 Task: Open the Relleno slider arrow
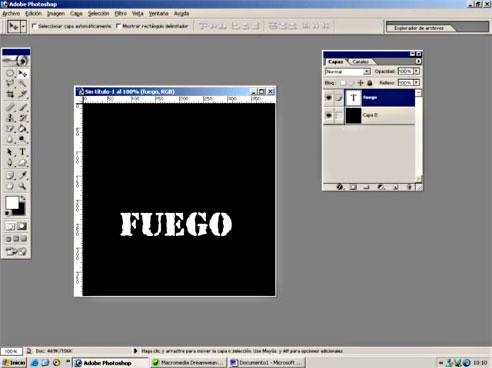point(416,83)
